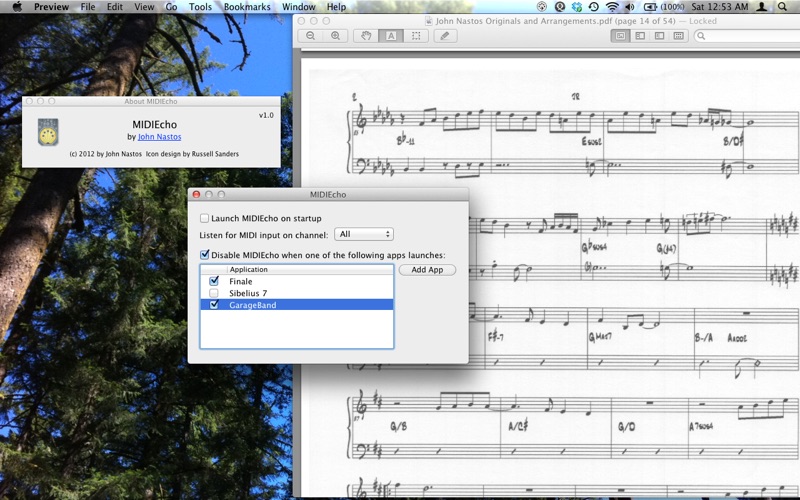
Task: Open the Edit menu
Action: point(115,7)
